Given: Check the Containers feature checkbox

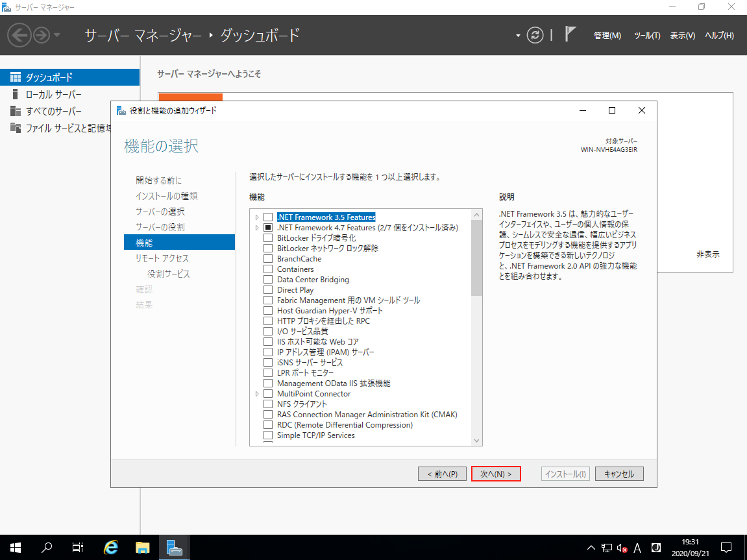Looking at the screenshot, I should (x=268, y=269).
